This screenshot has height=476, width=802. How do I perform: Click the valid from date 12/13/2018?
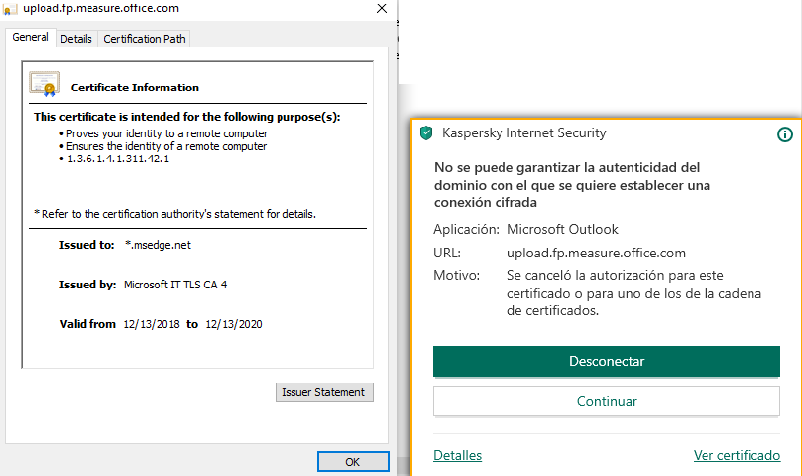pyautogui.click(x=151, y=324)
